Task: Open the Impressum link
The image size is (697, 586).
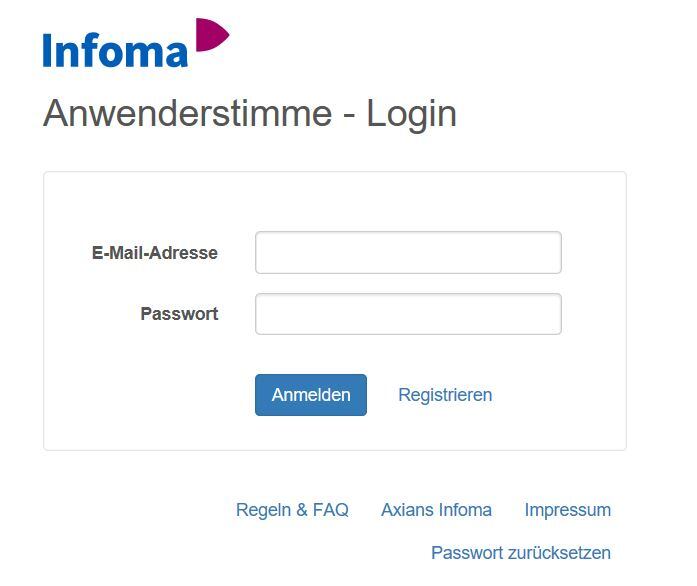Action: [x=567, y=510]
